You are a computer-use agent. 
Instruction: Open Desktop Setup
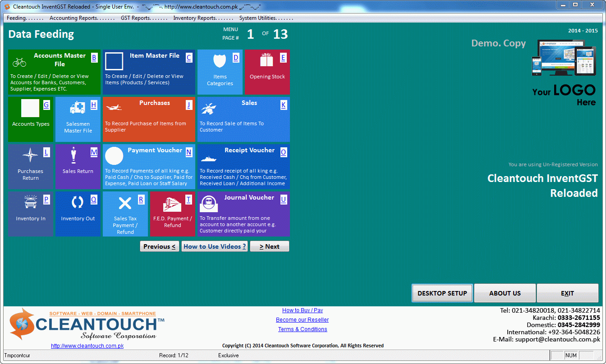coord(442,293)
